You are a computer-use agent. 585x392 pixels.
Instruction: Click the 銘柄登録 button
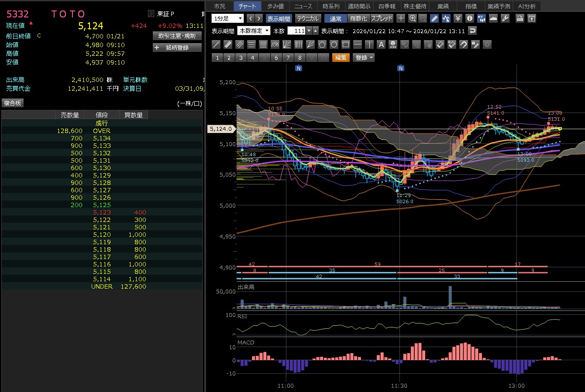point(177,48)
